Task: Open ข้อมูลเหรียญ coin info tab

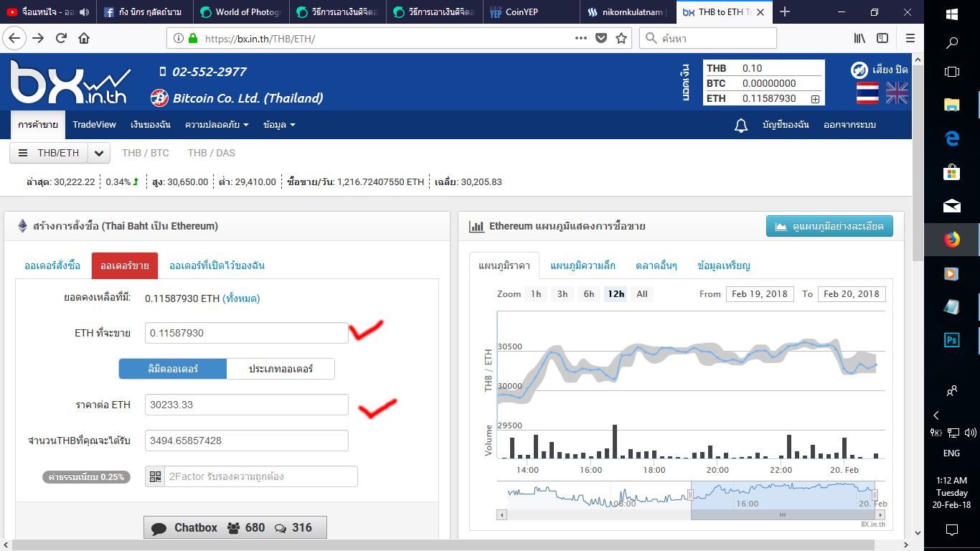Action: click(724, 265)
